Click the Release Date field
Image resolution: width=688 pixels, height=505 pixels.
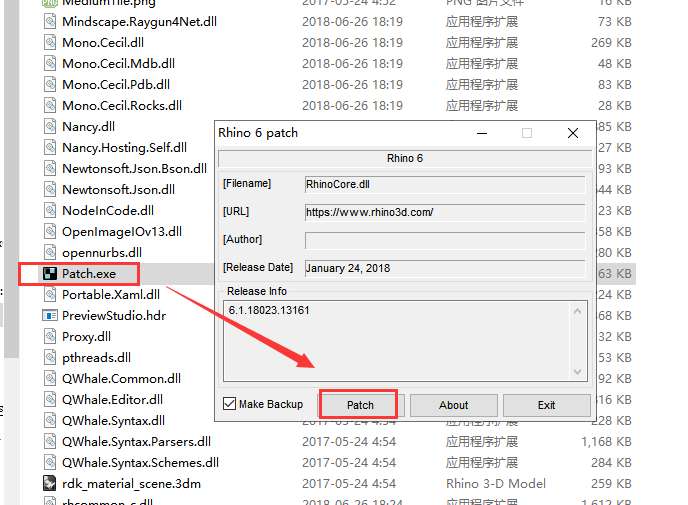pyautogui.click(x=444, y=268)
